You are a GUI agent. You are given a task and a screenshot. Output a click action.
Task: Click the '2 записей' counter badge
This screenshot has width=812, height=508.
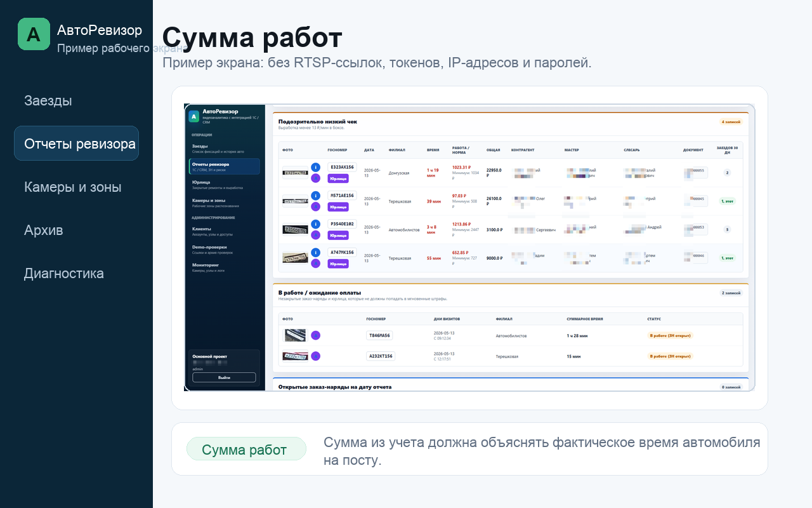pos(731,293)
